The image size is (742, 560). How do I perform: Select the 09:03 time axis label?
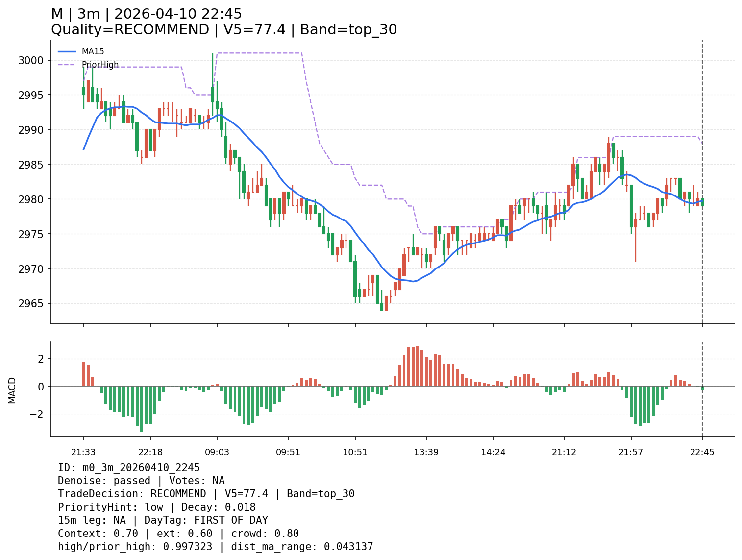(x=217, y=452)
